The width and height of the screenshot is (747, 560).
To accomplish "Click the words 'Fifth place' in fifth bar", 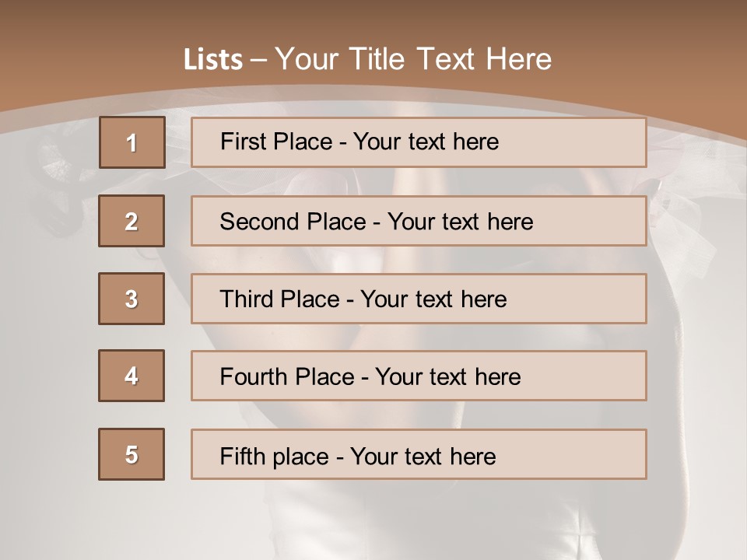I will [x=275, y=457].
